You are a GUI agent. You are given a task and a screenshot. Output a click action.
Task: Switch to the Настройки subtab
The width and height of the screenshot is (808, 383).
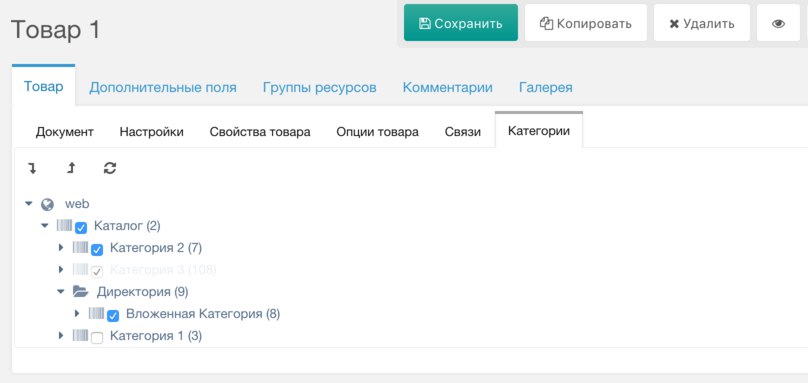click(x=152, y=132)
